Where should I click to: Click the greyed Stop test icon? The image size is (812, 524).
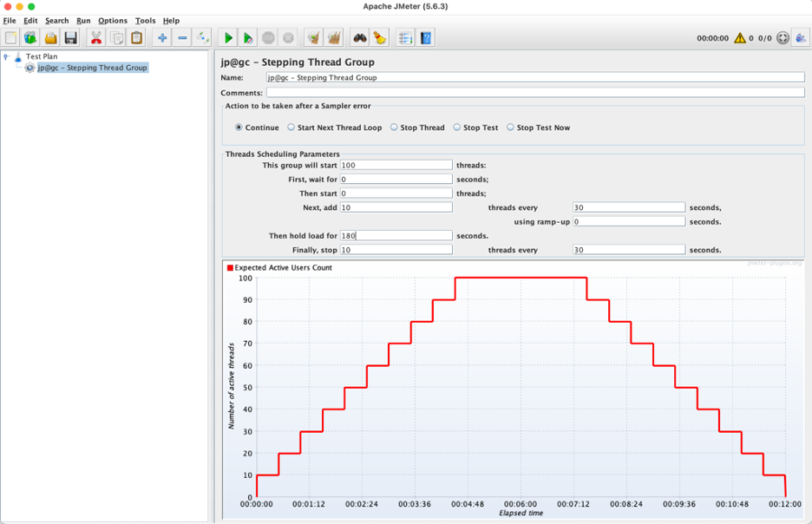pyautogui.click(x=268, y=38)
